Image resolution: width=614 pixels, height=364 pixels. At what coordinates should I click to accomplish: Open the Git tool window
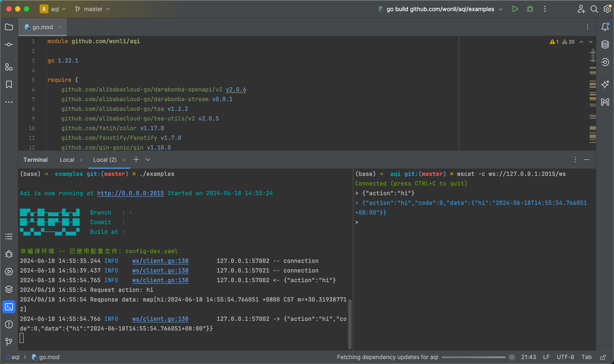(9, 342)
